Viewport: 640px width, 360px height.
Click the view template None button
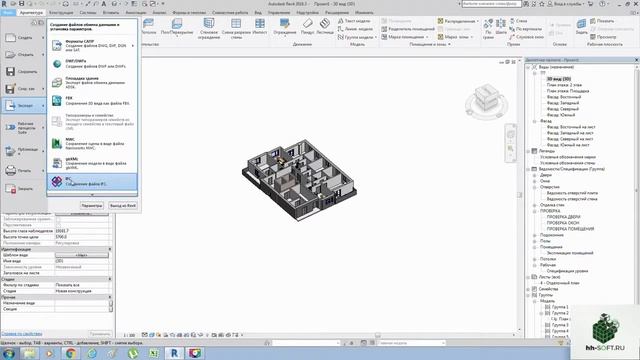[82, 255]
